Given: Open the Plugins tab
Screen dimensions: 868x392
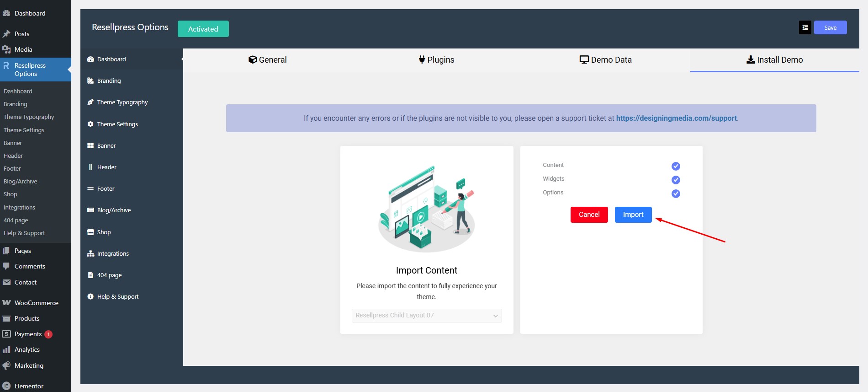Looking at the screenshot, I should point(436,60).
